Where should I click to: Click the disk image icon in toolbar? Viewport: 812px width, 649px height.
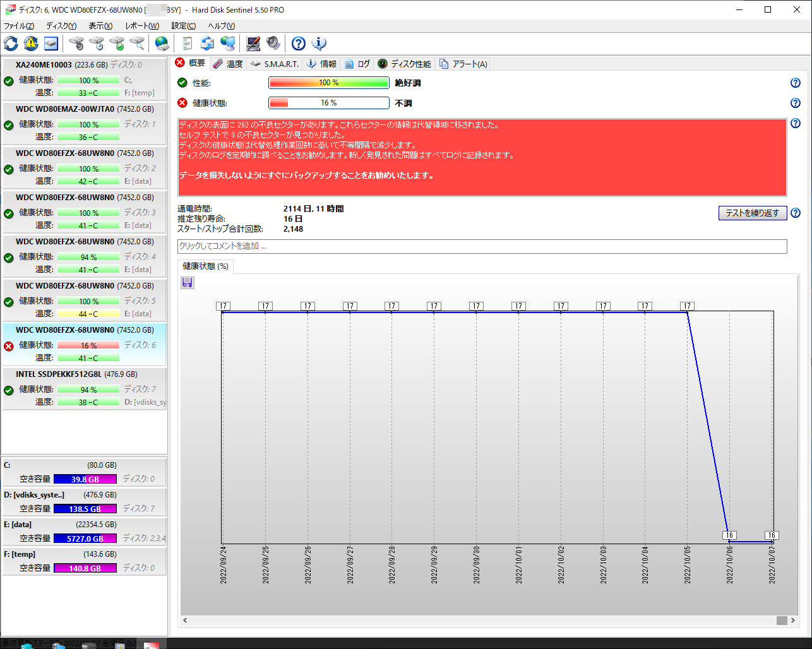(51, 43)
